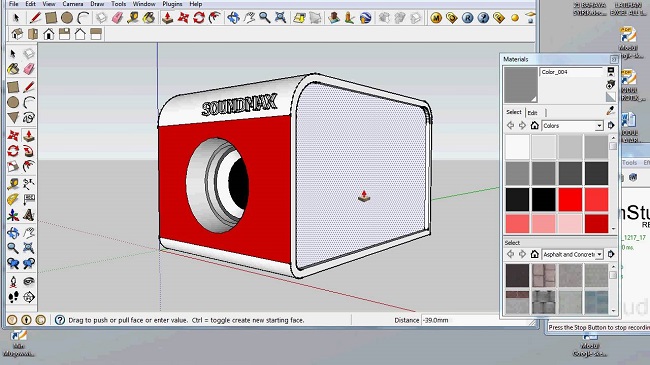This screenshot has width=650, height=365.
Task: Select Zoom Extents in top toolbar
Action: point(281,18)
